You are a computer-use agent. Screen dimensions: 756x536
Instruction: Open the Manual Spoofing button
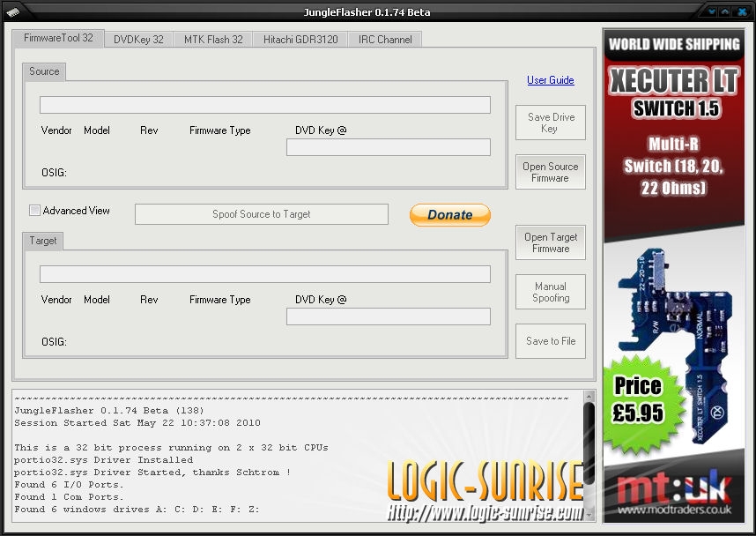551,292
